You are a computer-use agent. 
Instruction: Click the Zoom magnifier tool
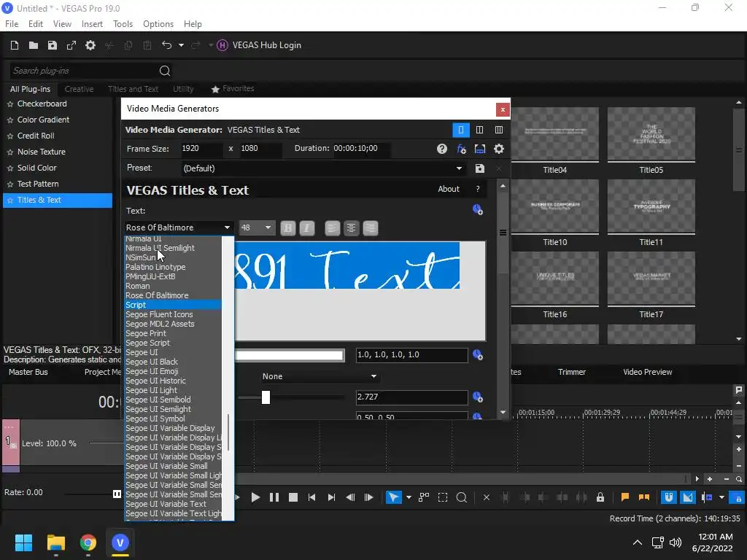point(461,497)
